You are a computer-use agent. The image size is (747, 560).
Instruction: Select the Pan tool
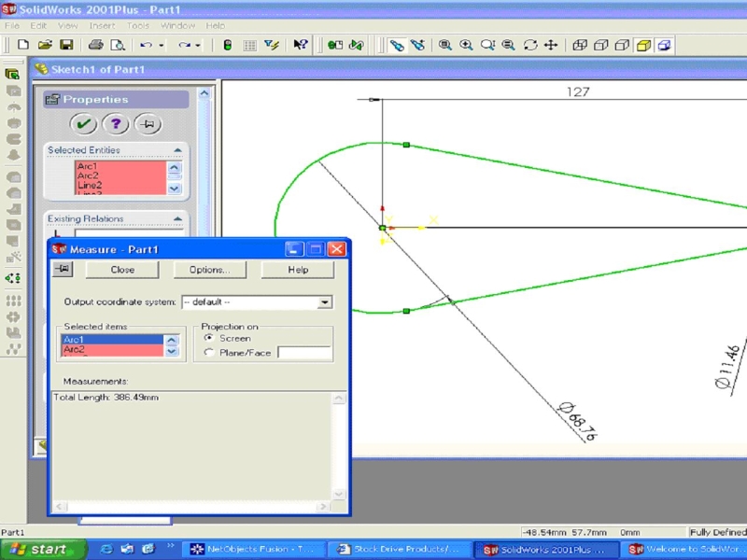551,45
